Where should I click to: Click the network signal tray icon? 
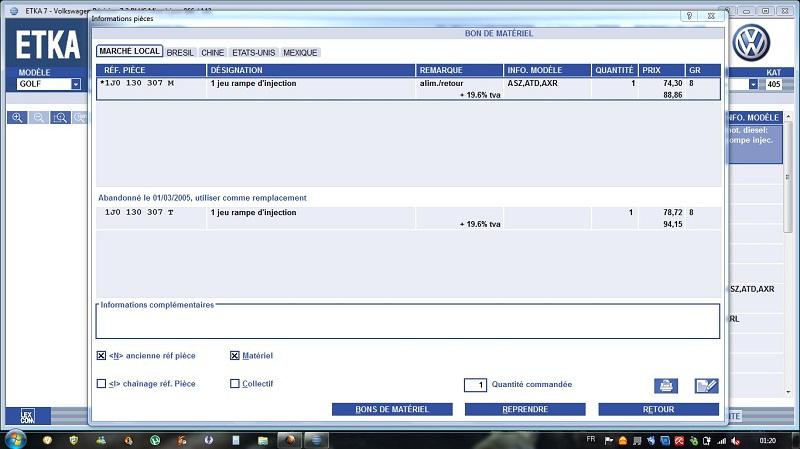pyautogui.click(x=722, y=441)
